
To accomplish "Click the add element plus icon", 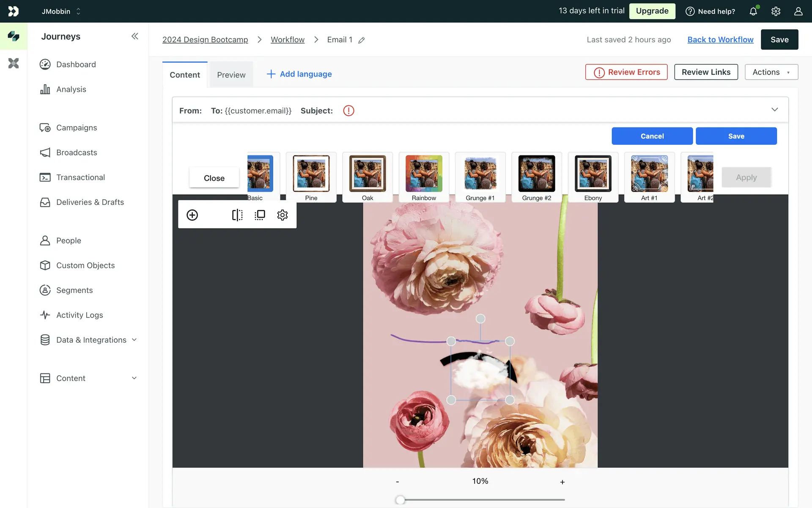I will [192, 215].
